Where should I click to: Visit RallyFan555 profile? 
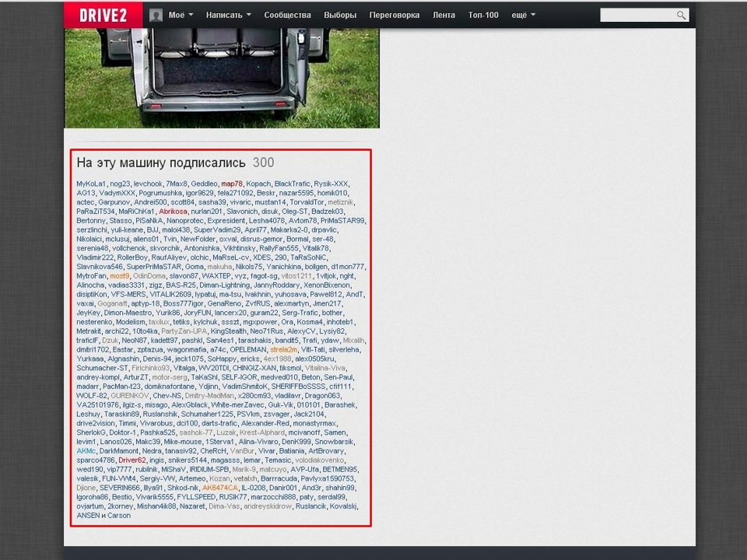point(279,248)
